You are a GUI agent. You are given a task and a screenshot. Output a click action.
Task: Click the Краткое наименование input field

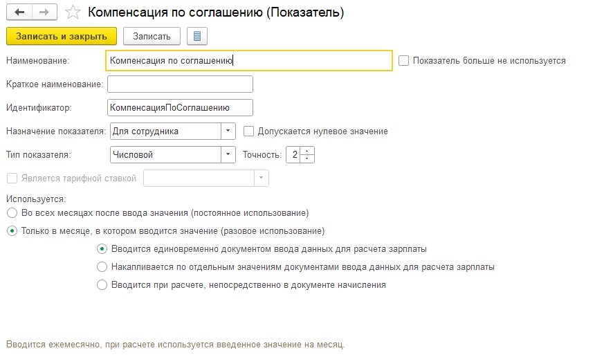point(181,84)
